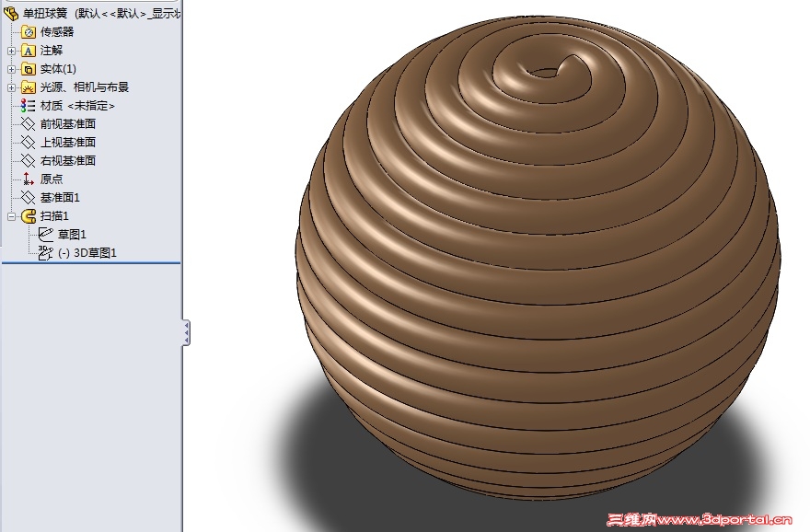
Task: Select 前视基准面 label
Action: (x=68, y=124)
